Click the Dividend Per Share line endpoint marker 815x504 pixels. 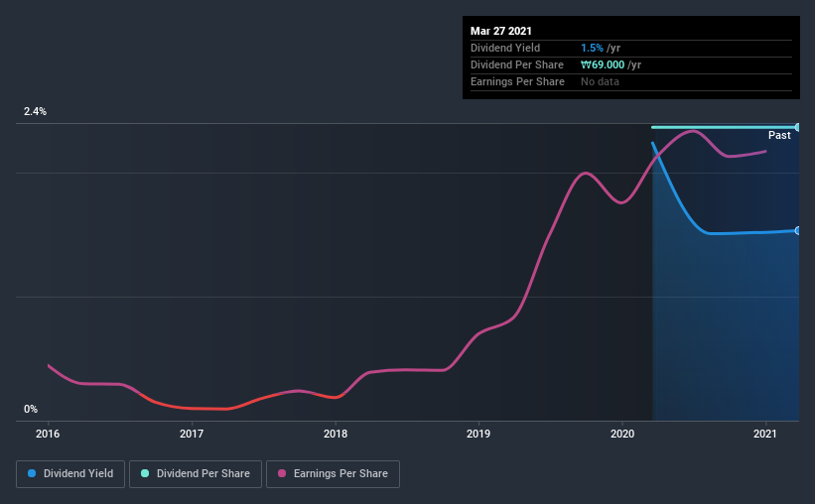pyautogui.click(x=797, y=127)
